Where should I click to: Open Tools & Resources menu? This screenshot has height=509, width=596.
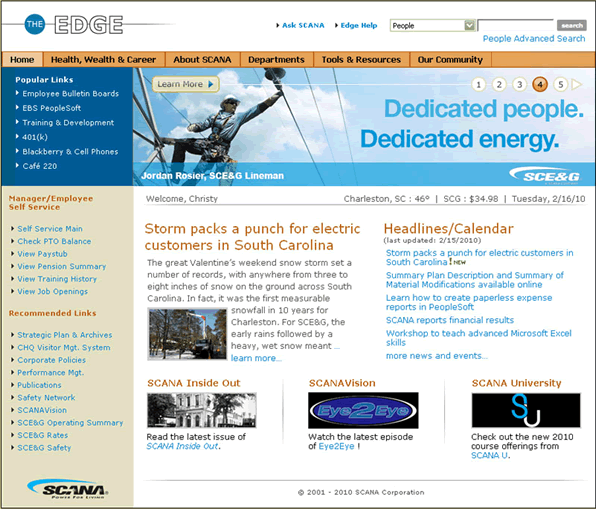click(361, 60)
